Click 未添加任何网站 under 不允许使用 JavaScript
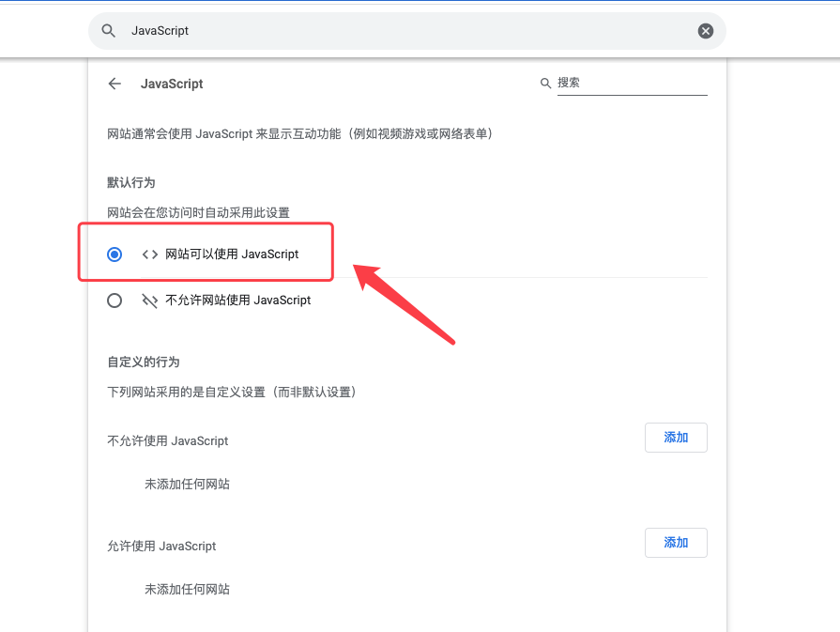The height and width of the screenshot is (632, 840). [187, 484]
